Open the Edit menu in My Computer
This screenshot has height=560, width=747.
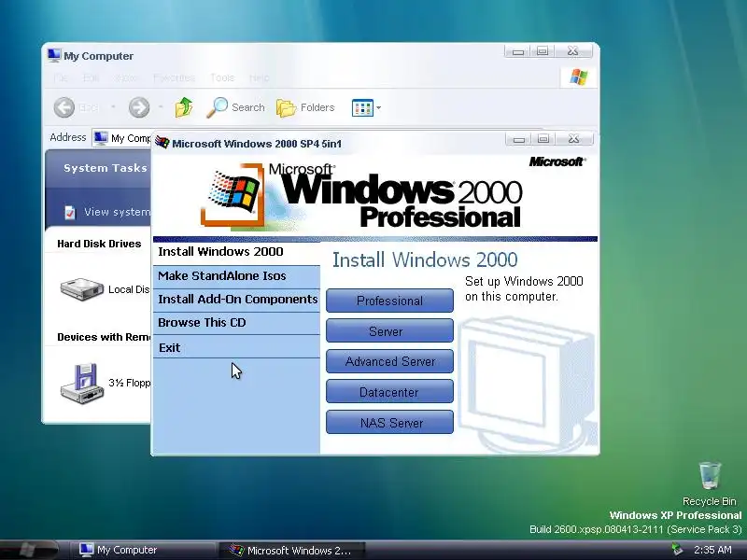point(91,77)
